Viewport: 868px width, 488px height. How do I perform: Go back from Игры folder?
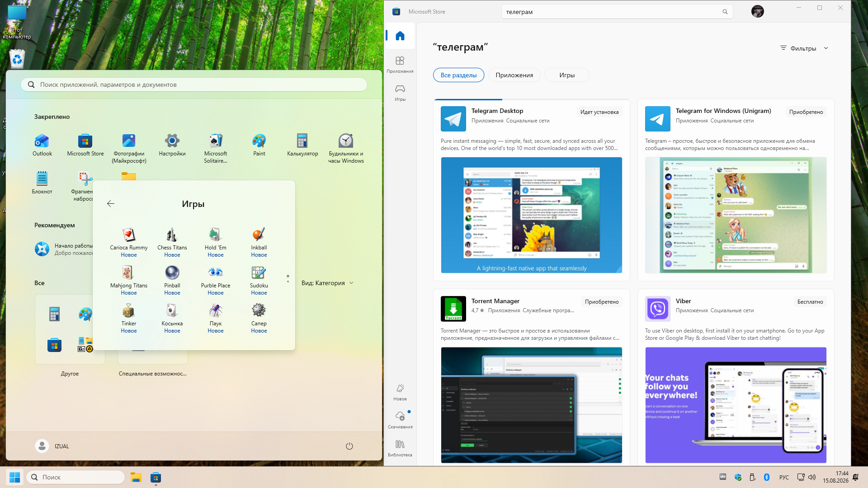(111, 204)
